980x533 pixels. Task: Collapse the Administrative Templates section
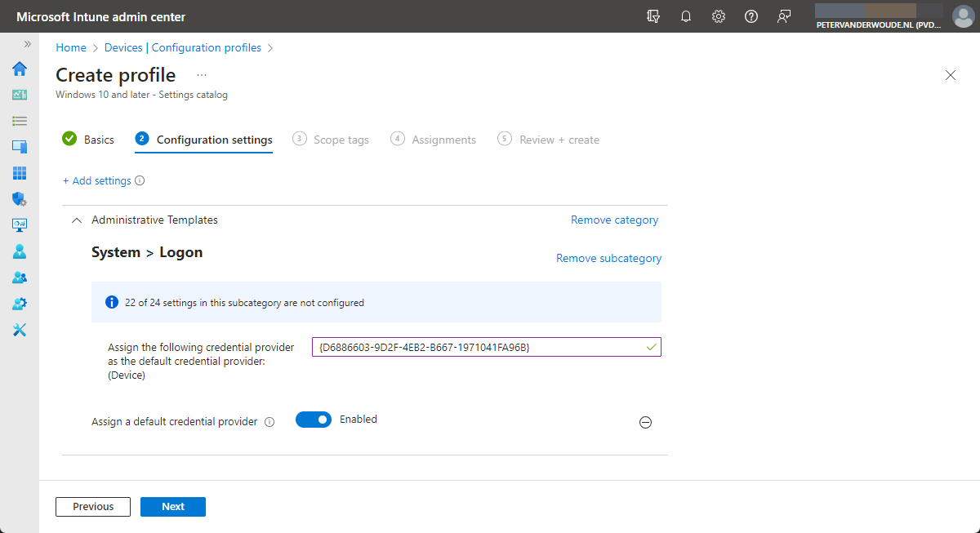[76, 220]
